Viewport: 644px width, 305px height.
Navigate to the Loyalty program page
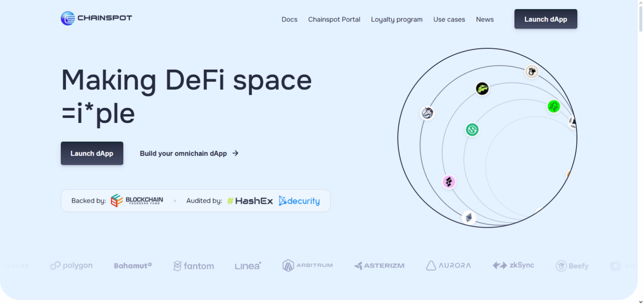click(x=396, y=19)
